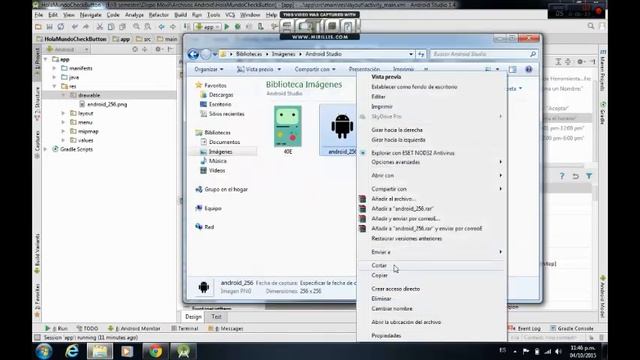Click the Explorer help question icon
640x360 pixels.
coord(529,69)
